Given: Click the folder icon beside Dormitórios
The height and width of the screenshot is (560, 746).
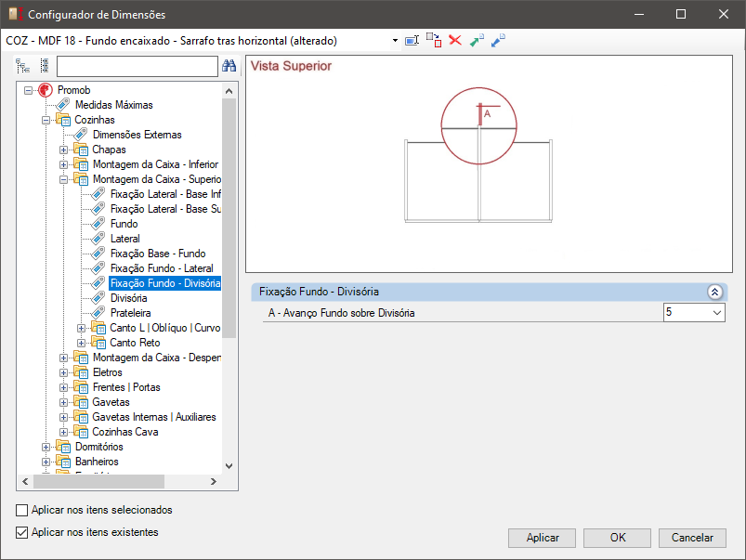Looking at the screenshot, I should 63,447.
